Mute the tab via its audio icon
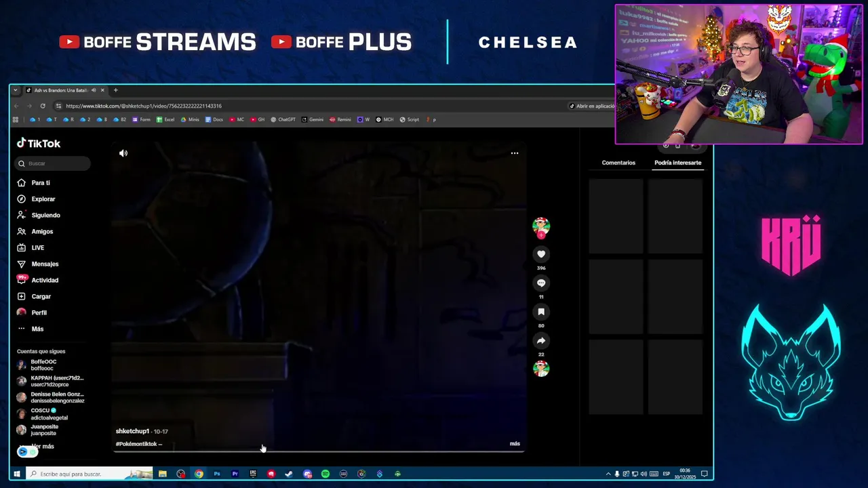This screenshot has height=488, width=868. 94,90
